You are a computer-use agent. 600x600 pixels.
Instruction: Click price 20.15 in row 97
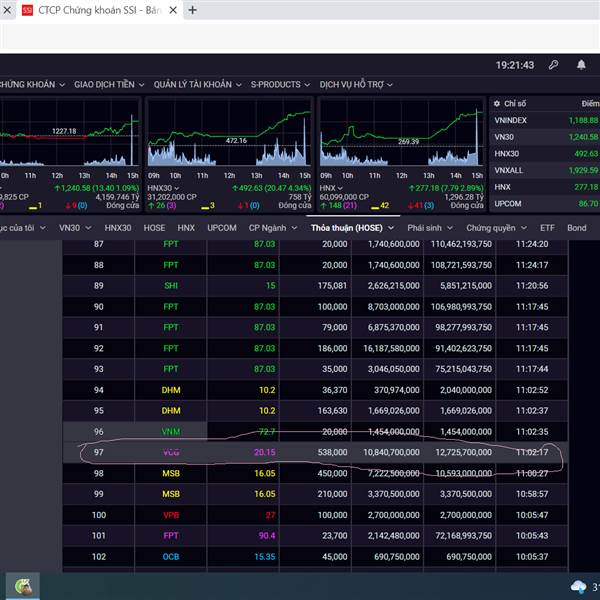click(265, 453)
